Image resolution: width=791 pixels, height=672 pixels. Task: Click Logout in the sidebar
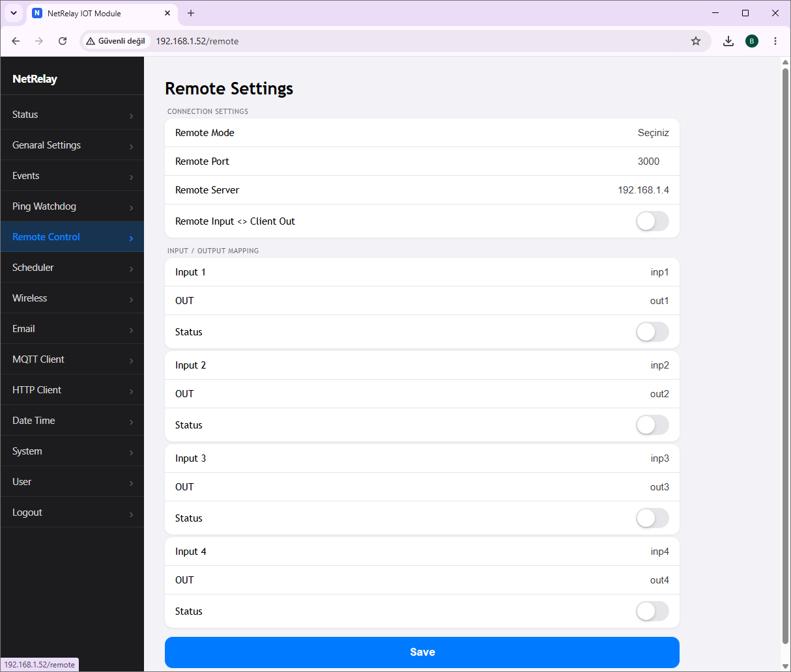pos(72,512)
